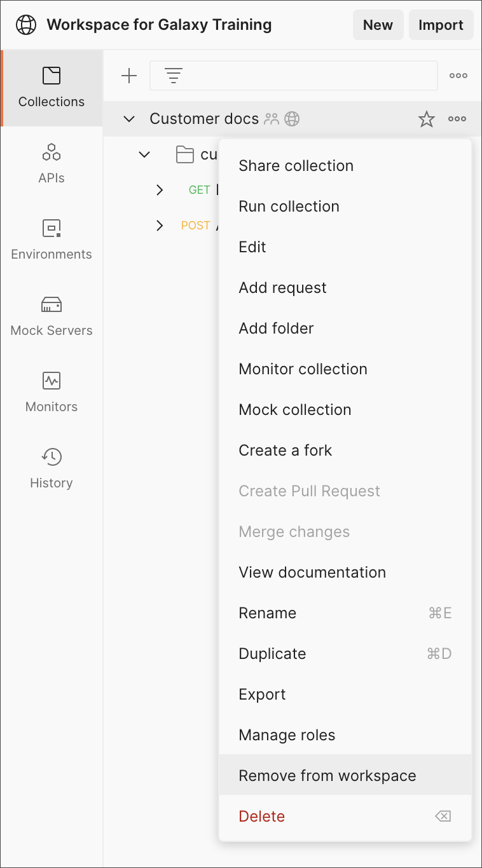Select Share collection from context menu
482x868 pixels.
(x=345, y=166)
